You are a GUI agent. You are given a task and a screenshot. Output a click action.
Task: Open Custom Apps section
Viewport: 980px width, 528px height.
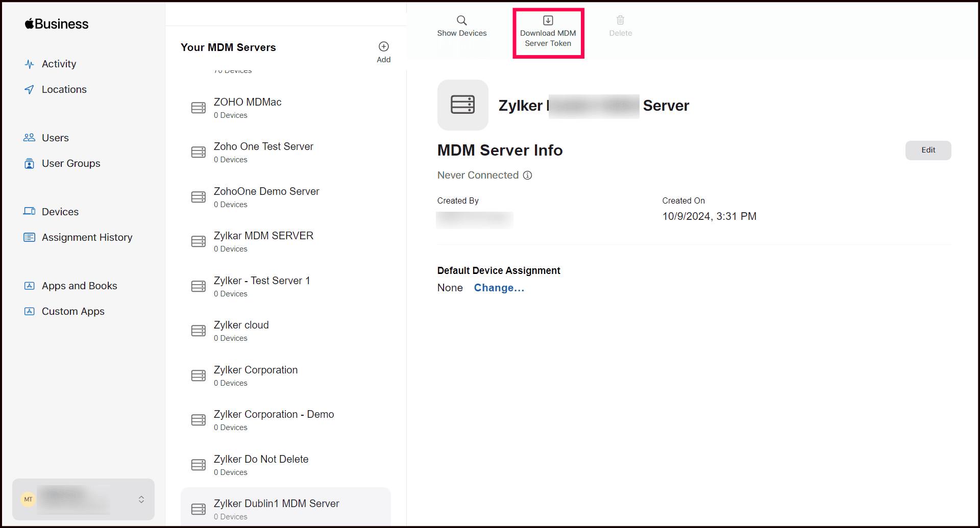coord(73,311)
